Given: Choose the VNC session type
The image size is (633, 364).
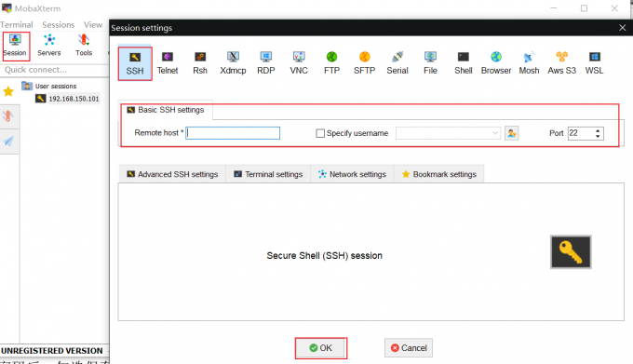Looking at the screenshot, I should click(299, 63).
